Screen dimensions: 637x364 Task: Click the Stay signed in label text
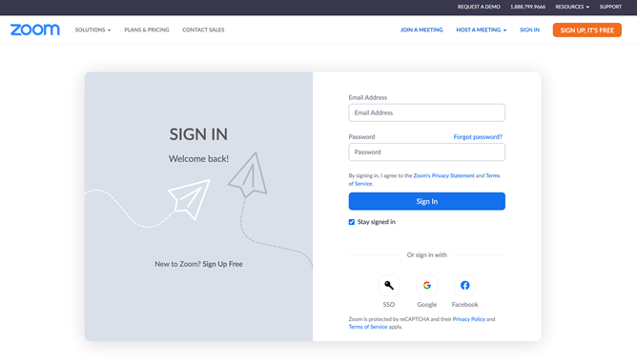point(376,222)
